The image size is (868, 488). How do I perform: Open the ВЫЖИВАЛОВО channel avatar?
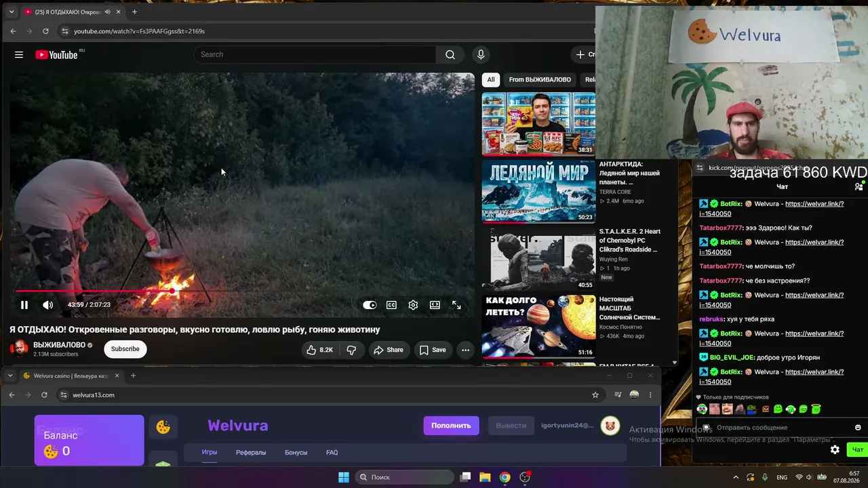click(20, 349)
